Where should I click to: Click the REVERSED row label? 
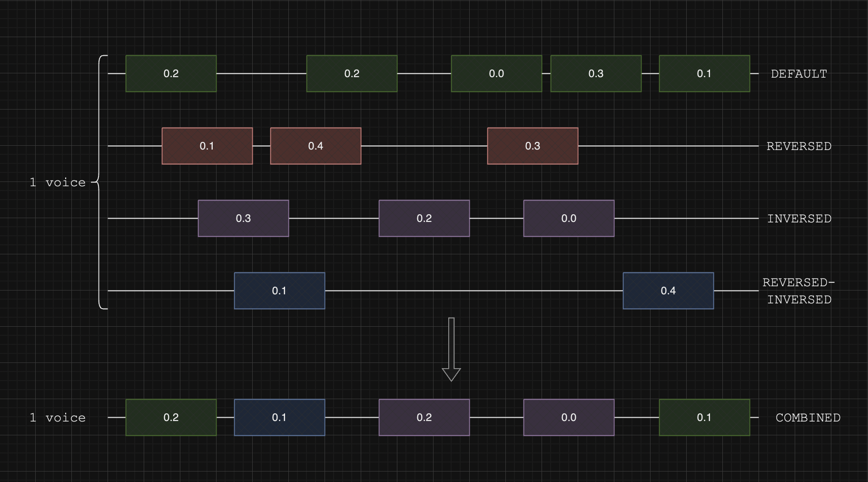click(799, 146)
